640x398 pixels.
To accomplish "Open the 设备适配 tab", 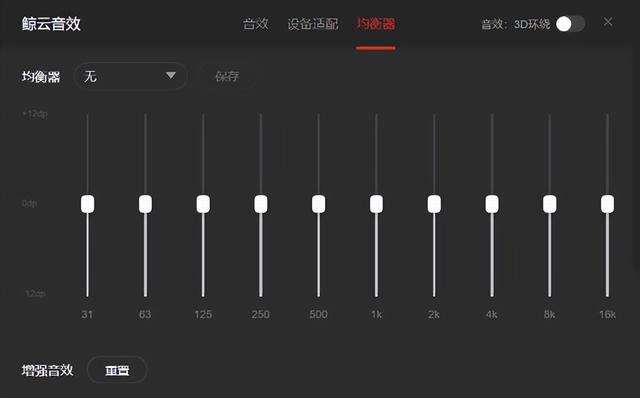I will click(313, 24).
